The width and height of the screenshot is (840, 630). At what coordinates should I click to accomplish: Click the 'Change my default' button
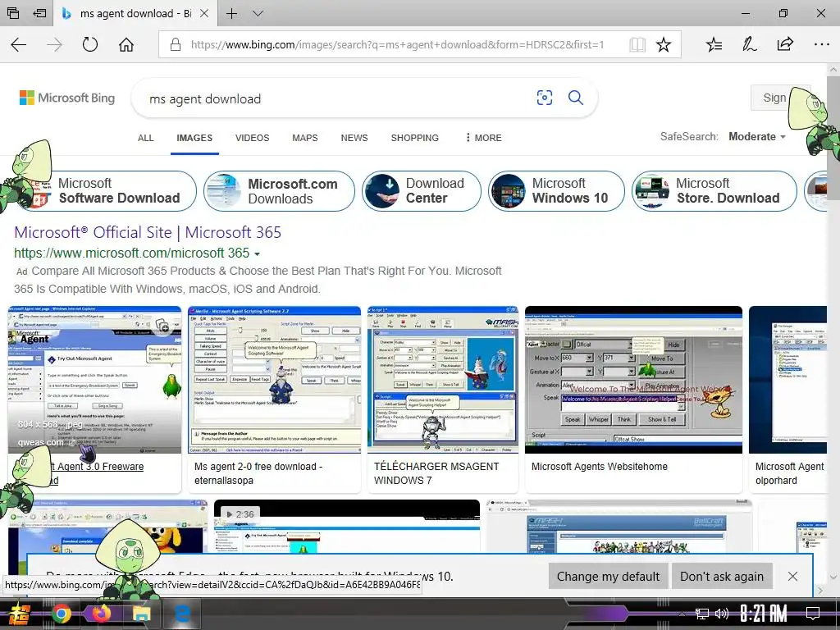(608, 577)
